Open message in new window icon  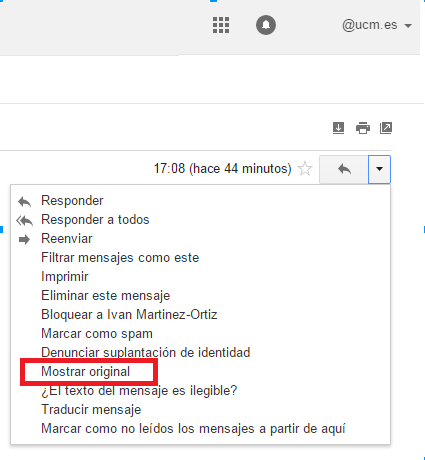[x=386, y=128]
